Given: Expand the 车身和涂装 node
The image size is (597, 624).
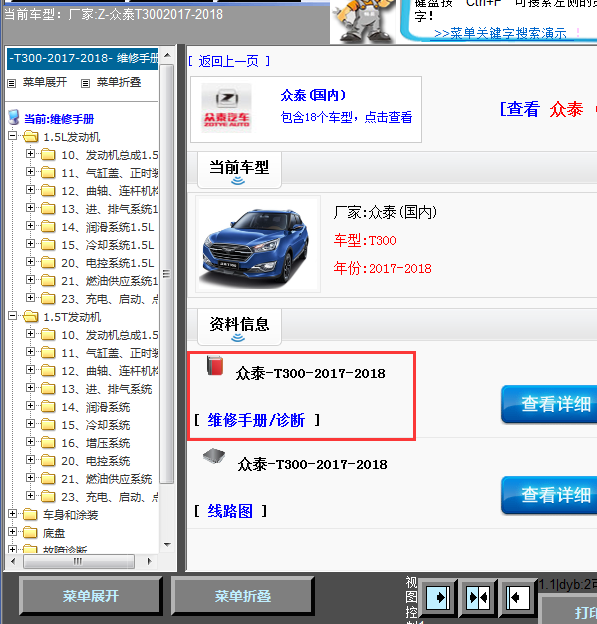Looking at the screenshot, I should (13, 513).
